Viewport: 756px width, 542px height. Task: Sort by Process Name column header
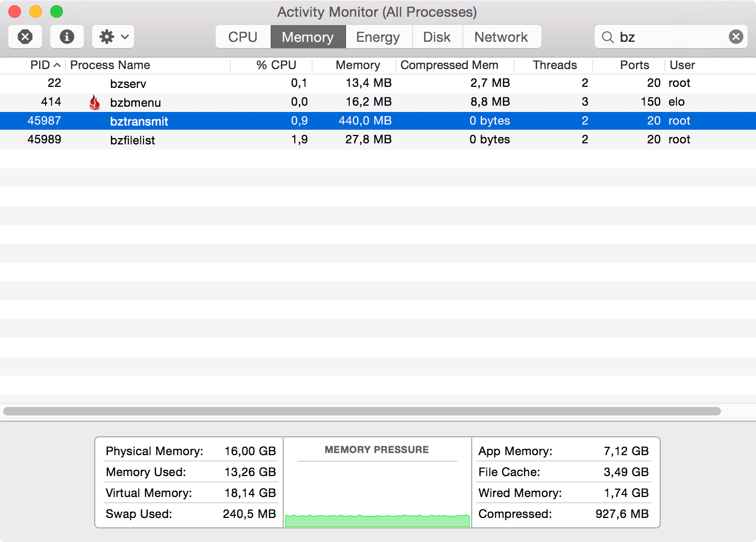[x=110, y=65]
